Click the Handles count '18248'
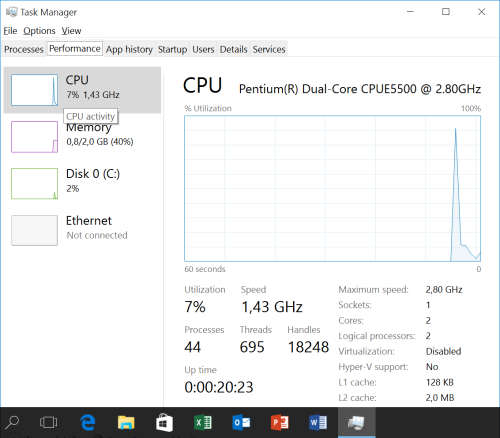Image resolution: width=500 pixels, height=438 pixels. point(308,347)
